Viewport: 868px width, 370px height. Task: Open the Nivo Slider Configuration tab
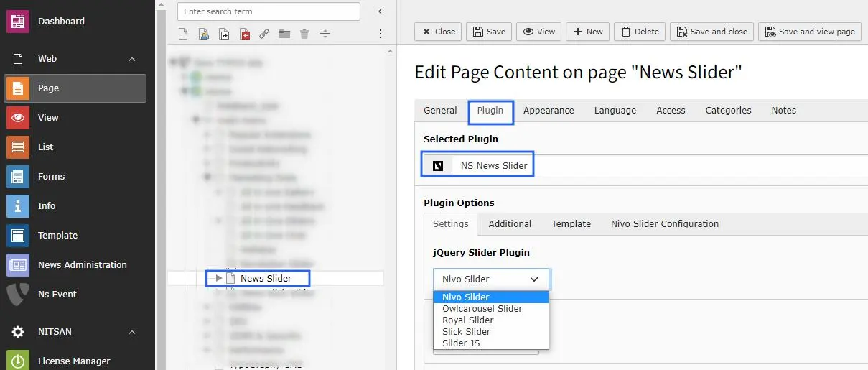tap(665, 224)
